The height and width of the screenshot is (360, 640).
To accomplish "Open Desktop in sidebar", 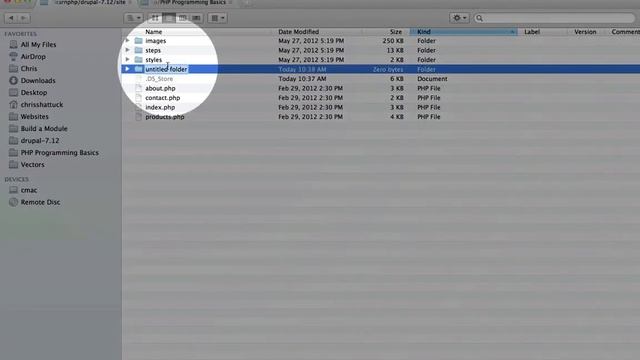I will (x=34, y=93).
